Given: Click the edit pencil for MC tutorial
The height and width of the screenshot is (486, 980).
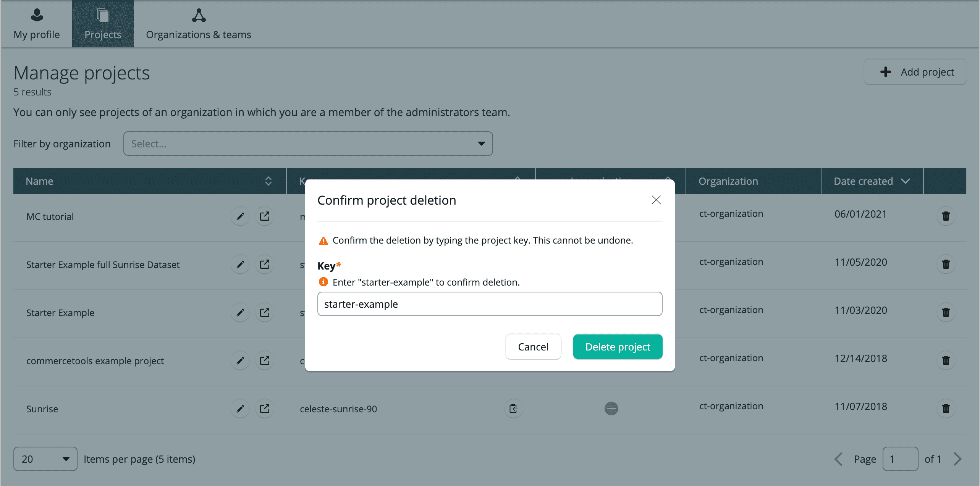Looking at the screenshot, I should pos(240,216).
